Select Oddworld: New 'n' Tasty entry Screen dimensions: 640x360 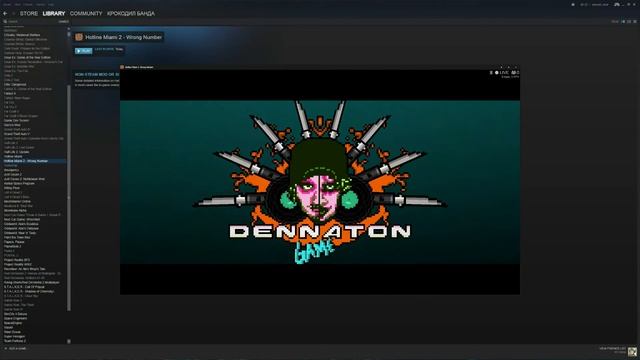pos(20,233)
